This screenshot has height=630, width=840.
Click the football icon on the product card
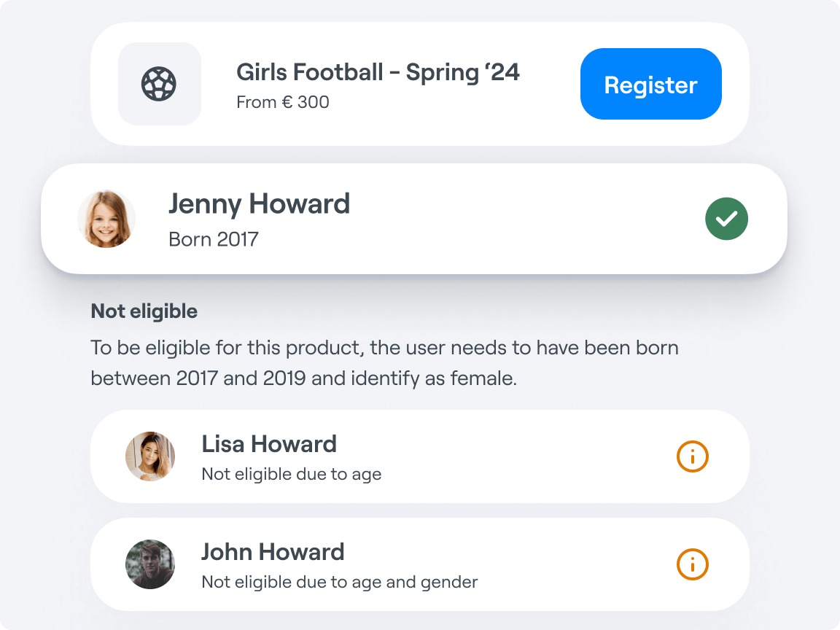(159, 84)
